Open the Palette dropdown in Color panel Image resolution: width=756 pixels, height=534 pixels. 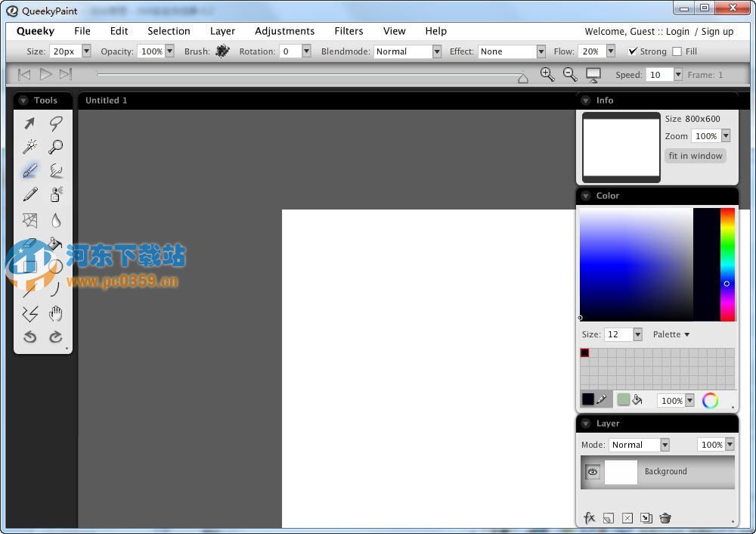pyautogui.click(x=671, y=334)
